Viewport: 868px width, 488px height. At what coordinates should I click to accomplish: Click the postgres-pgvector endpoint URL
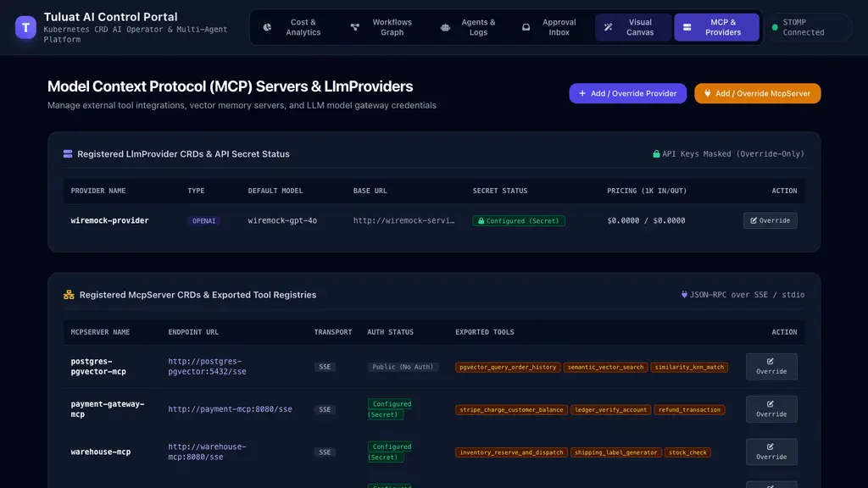point(207,366)
